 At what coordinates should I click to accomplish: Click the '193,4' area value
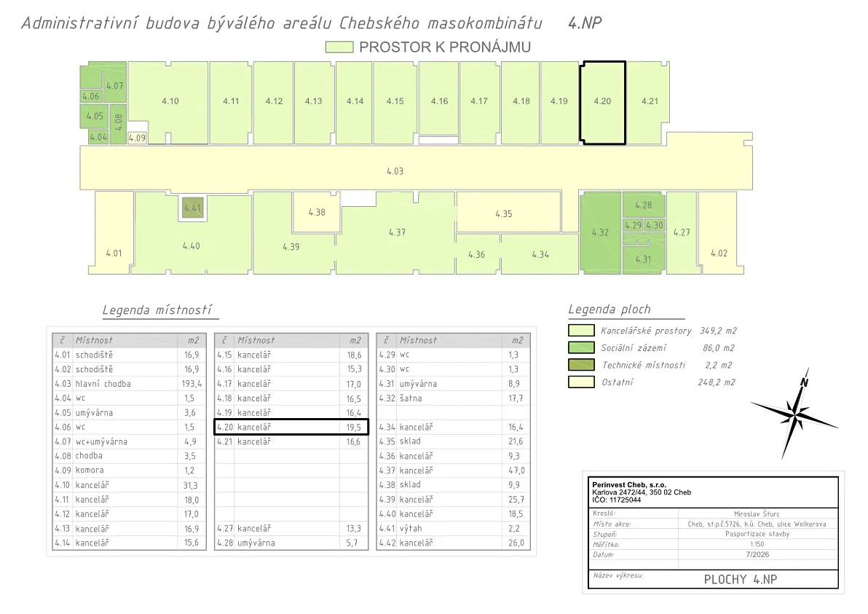(x=192, y=384)
